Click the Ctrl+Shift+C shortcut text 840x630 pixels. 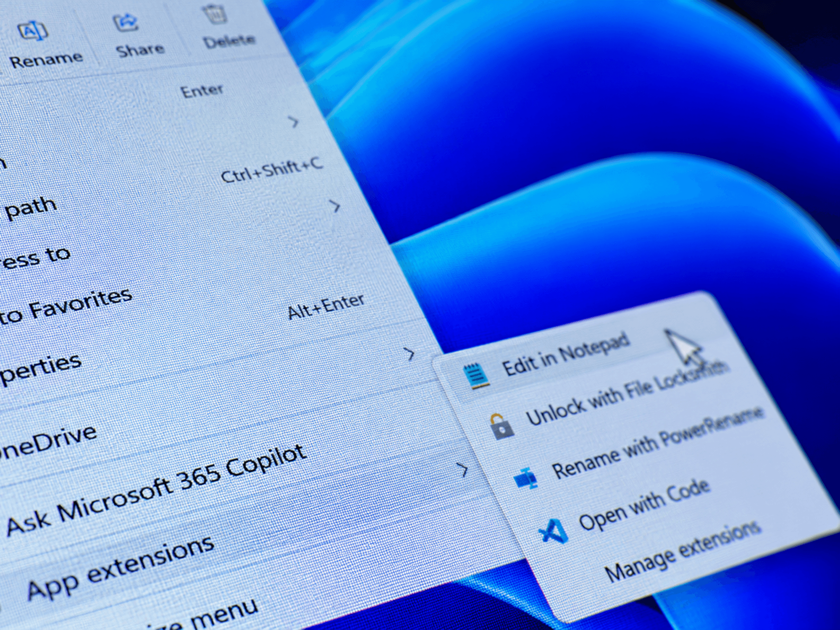point(272,170)
